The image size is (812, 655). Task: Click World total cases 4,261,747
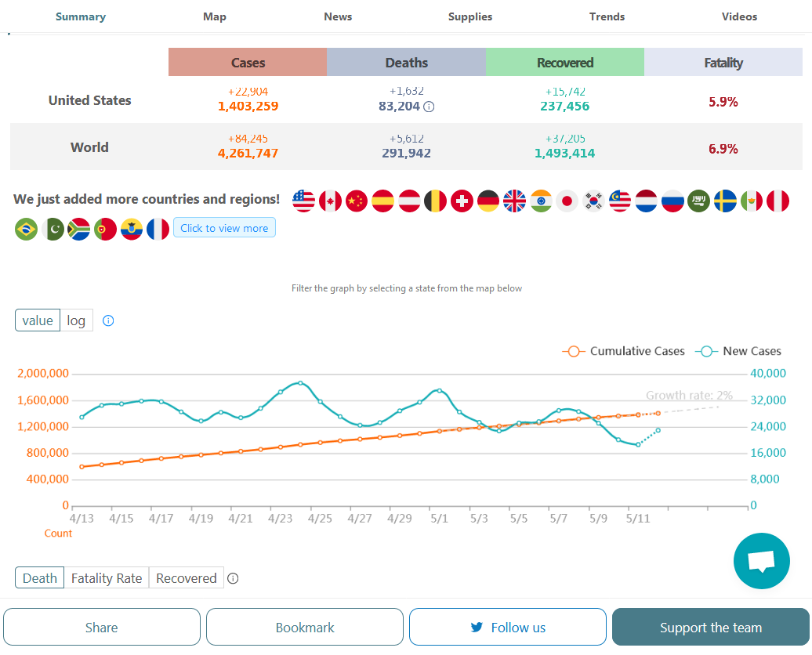pos(248,154)
